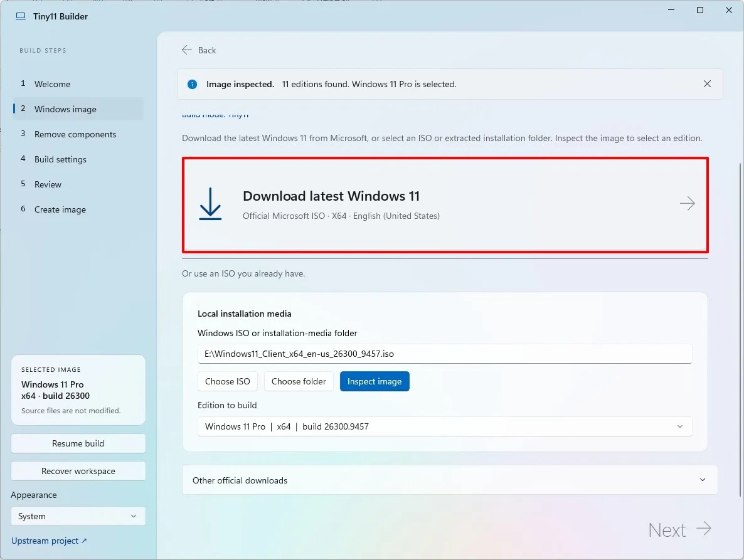Click the download arrow icon
The height and width of the screenshot is (560, 744).
210,204
